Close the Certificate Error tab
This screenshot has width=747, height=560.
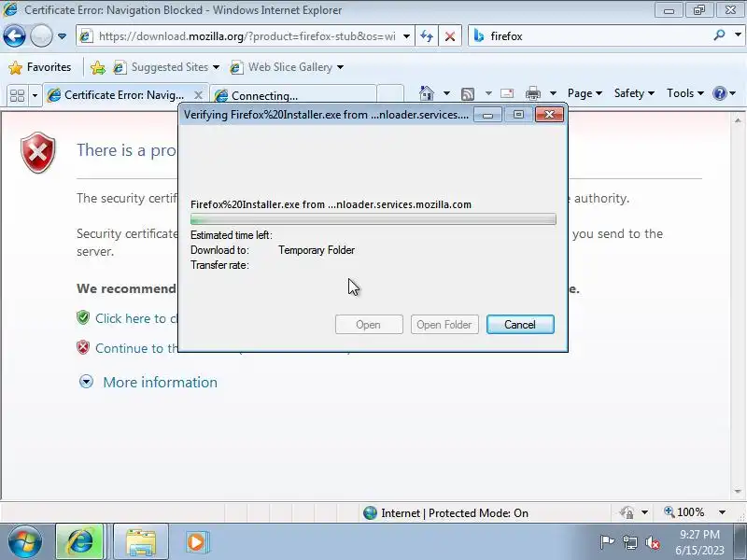(x=198, y=95)
